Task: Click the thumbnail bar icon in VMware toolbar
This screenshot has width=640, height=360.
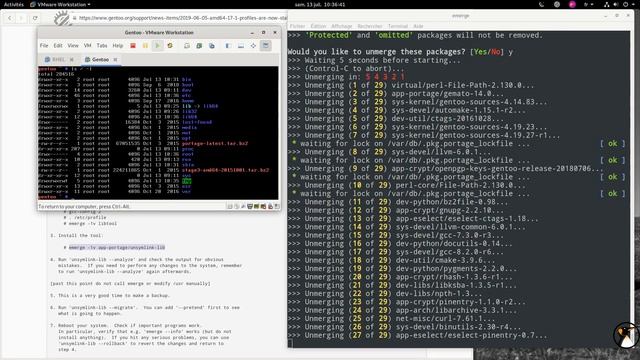Action: point(241,46)
